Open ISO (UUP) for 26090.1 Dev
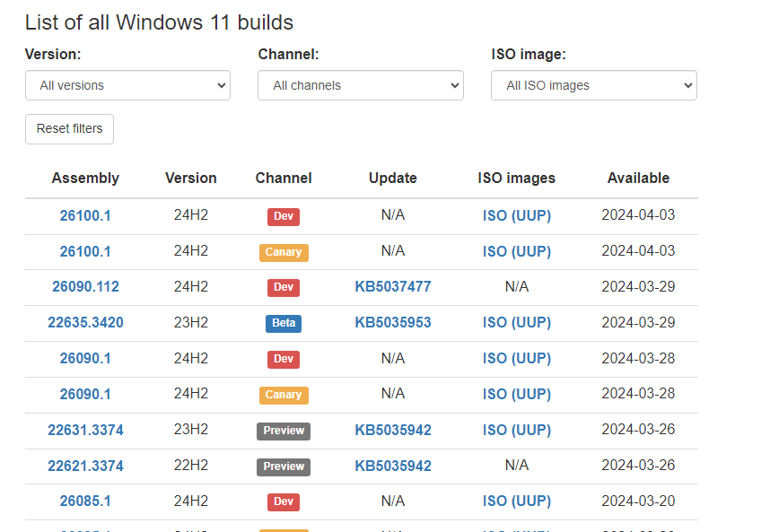This screenshot has width=761, height=532. (x=517, y=358)
